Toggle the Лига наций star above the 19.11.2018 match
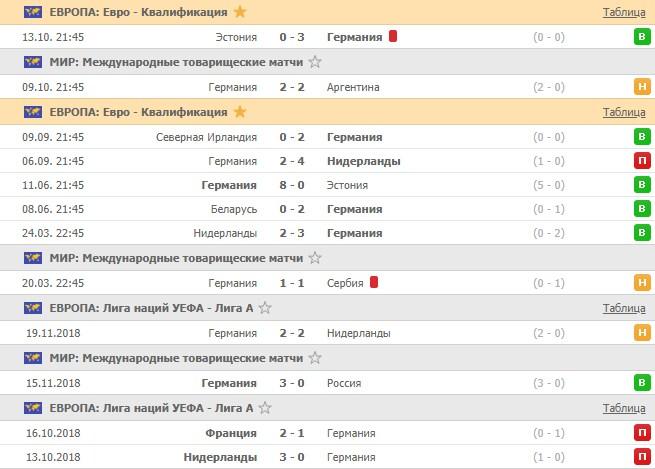The width and height of the screenshot is (655, 469). (265, 308)
